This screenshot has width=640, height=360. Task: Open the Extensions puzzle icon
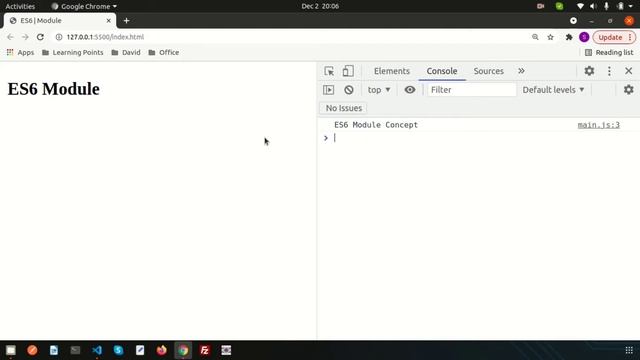(569, 37)
